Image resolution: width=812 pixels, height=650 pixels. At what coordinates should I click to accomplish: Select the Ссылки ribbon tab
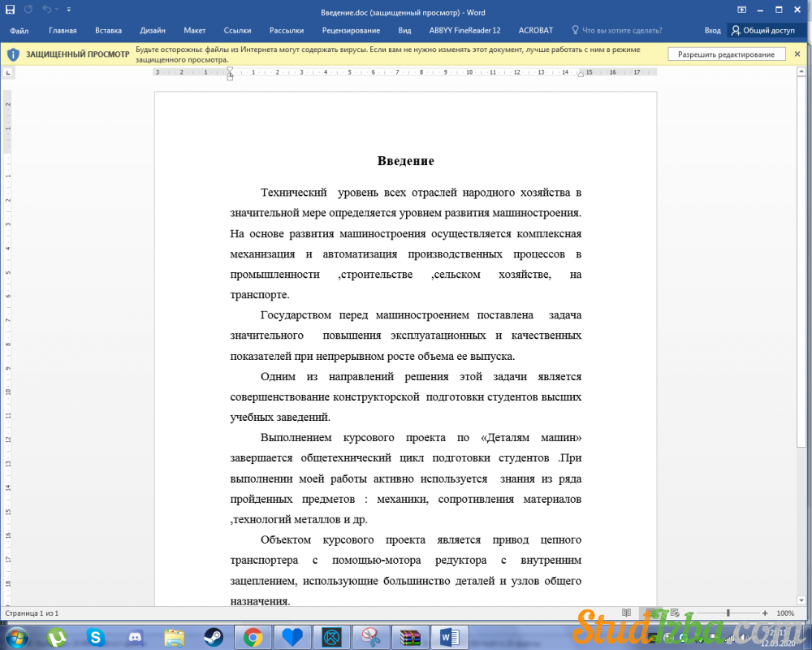(x=237, y=31)
